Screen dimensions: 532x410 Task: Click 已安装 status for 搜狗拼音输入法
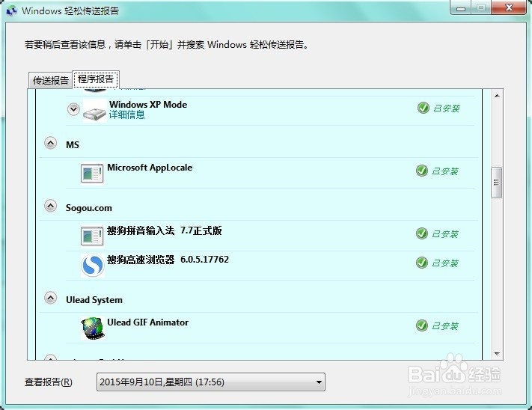[444, 233]
